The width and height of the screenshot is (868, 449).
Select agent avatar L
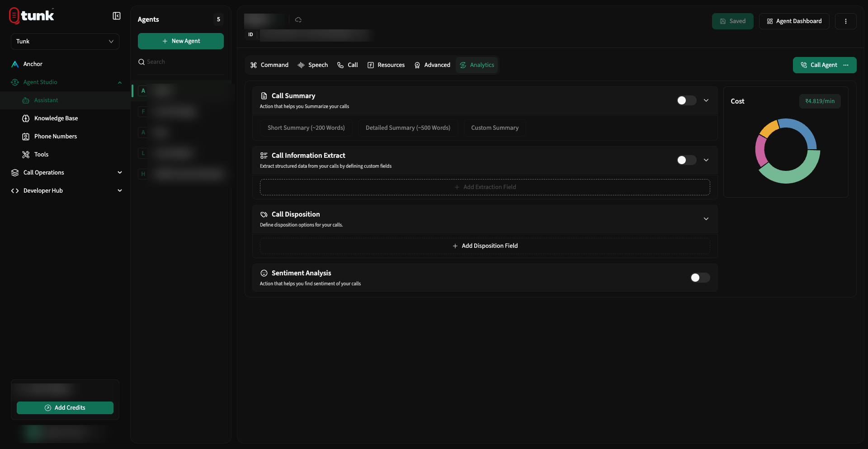(143, 153)
